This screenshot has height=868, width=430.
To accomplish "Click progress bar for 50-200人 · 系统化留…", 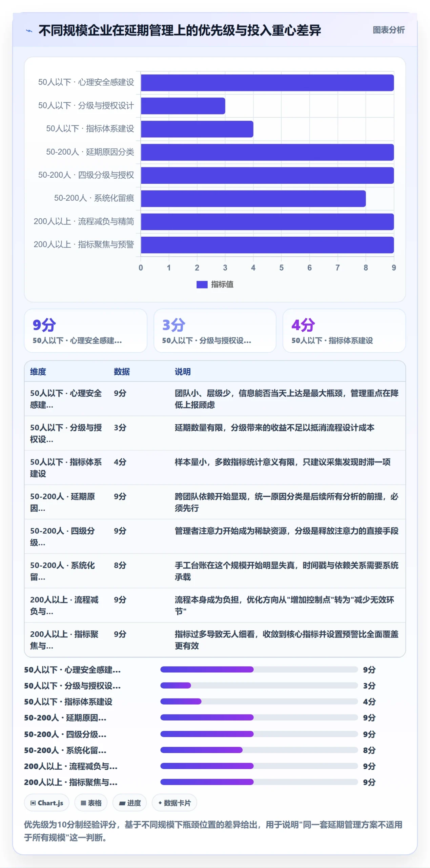I will (x=259, y=750).
